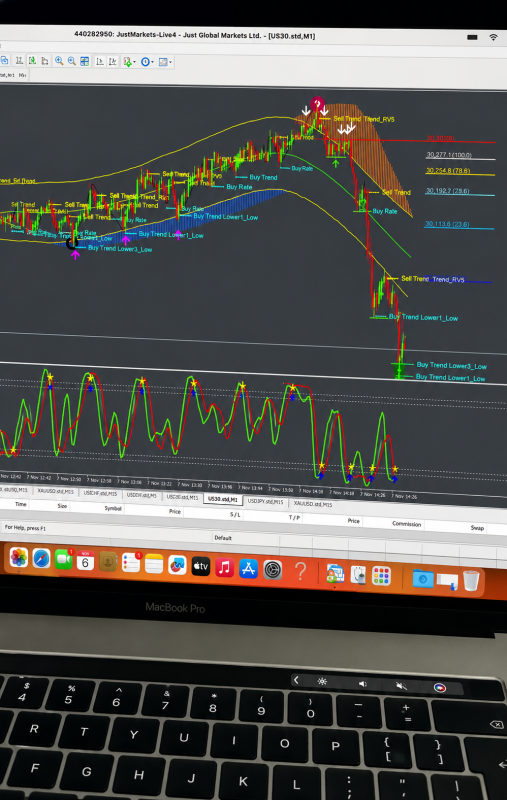Toggle the Auto Scroll chart button
Viewport: 507px width, 800px height.
click(100, 62)
